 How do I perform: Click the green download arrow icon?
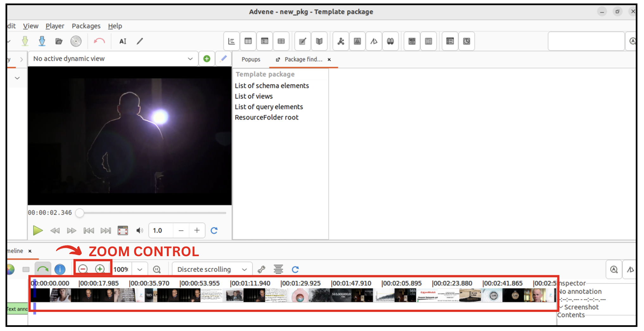pyautogui.click(x=25, y=41)
